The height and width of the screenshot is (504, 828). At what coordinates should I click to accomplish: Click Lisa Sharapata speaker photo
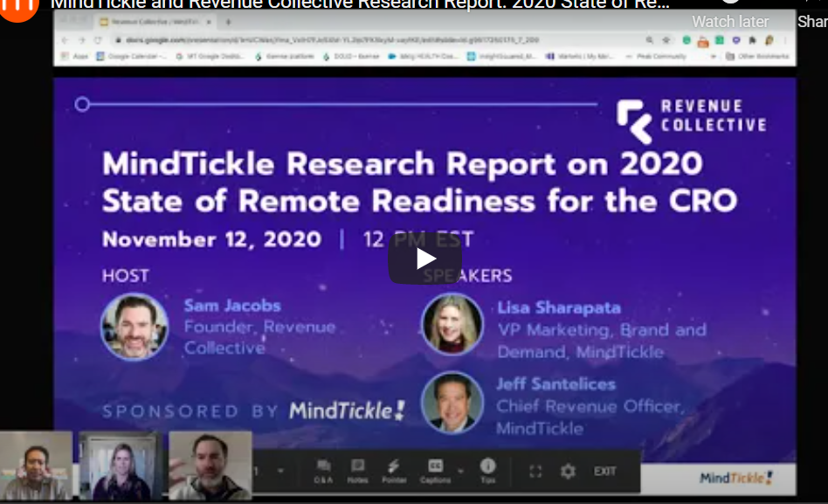[x=452, y=323]
